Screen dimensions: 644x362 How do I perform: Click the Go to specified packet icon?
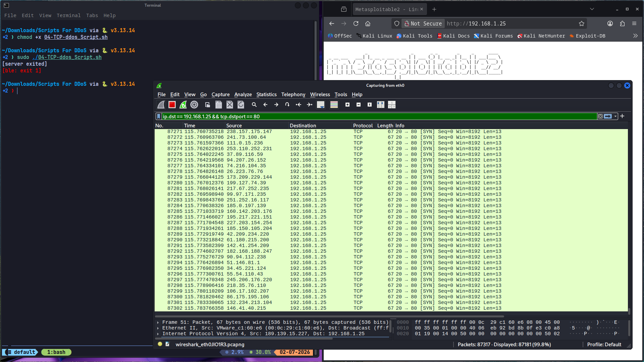(287, 105)
